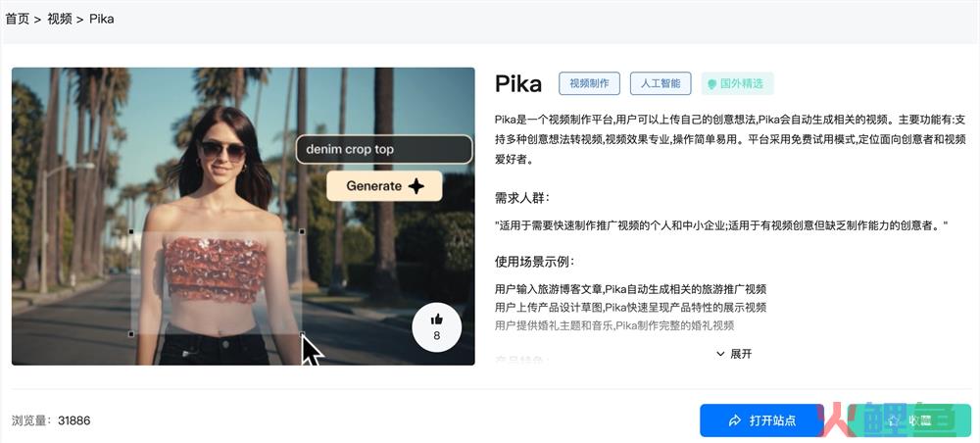The image size is (980, 443).
Task: Click the 打开站点 button
Action: 761,420
